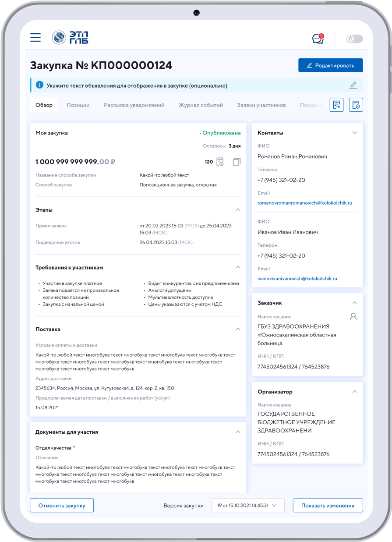
Task: Click the Романов Роман Романович name
Action: (x=292, y=156)
